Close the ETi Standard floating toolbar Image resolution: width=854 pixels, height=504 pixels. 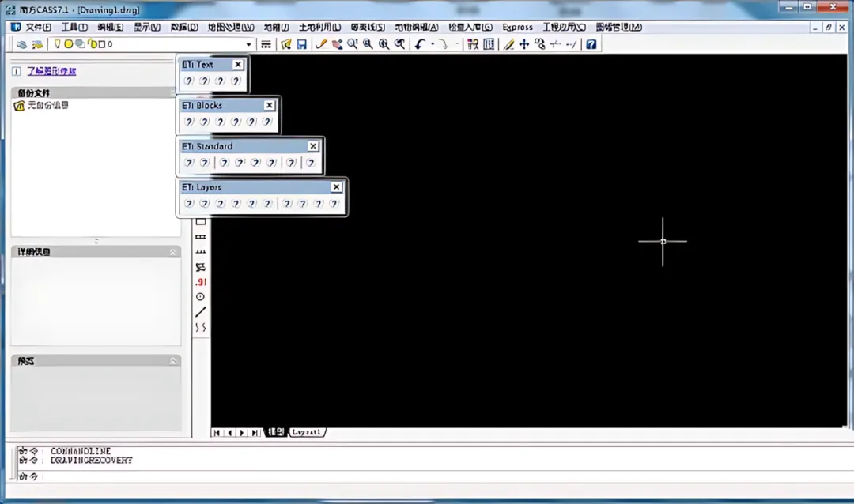point(313,146)
